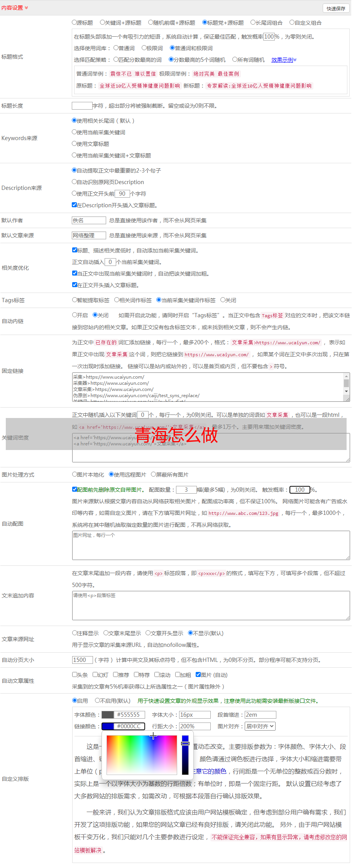Viewport: 352px width, 868px height.
Task: Pick a color in the rainbow gradient palette
Action: point(142,755)
